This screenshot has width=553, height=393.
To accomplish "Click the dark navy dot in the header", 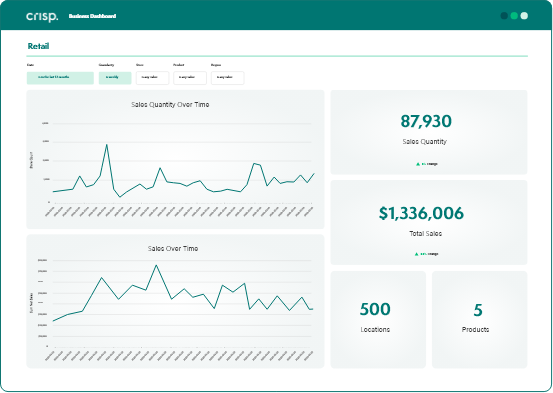I will coord(504,16).
